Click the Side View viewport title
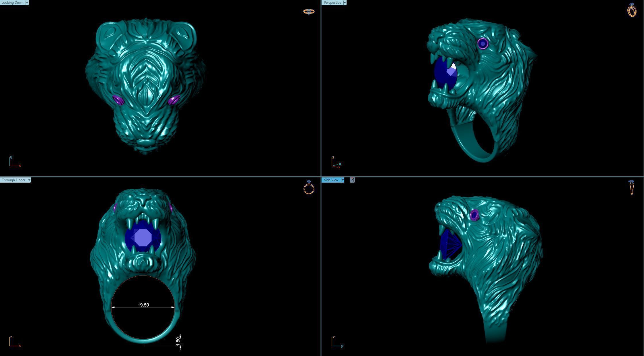The width and height of the screenshot is (644, 356). click(331, 180)
